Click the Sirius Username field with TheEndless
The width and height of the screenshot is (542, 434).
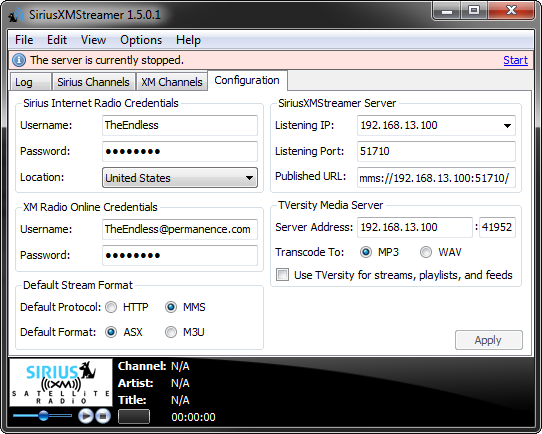coord(180,125)
